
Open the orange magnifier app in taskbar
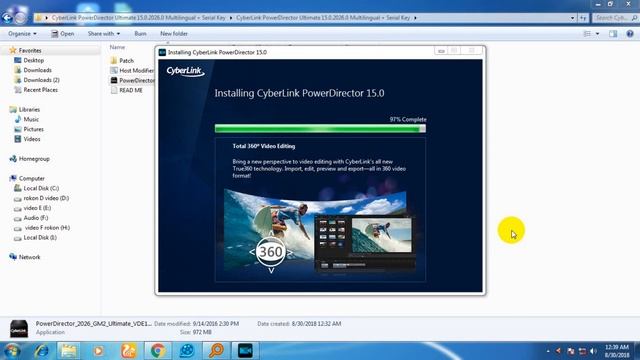[216, 351]
